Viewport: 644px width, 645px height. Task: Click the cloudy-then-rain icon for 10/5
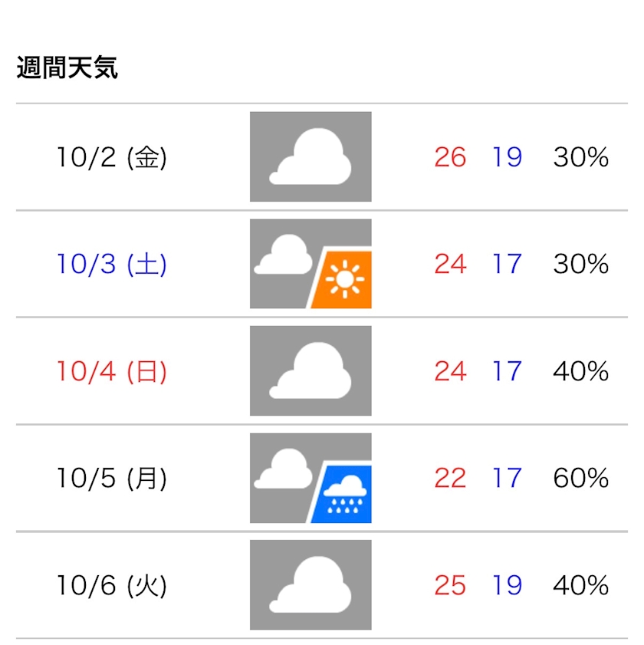coord(310,478)
